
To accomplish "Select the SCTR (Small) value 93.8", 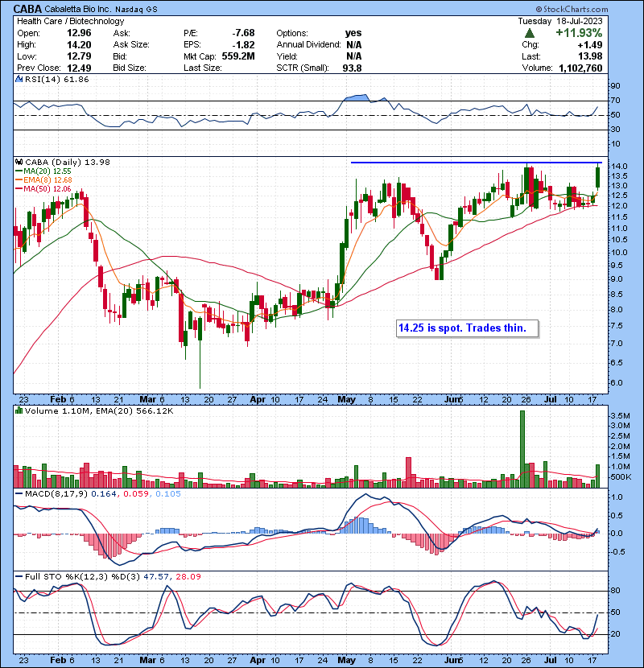I will pos(352,68).
